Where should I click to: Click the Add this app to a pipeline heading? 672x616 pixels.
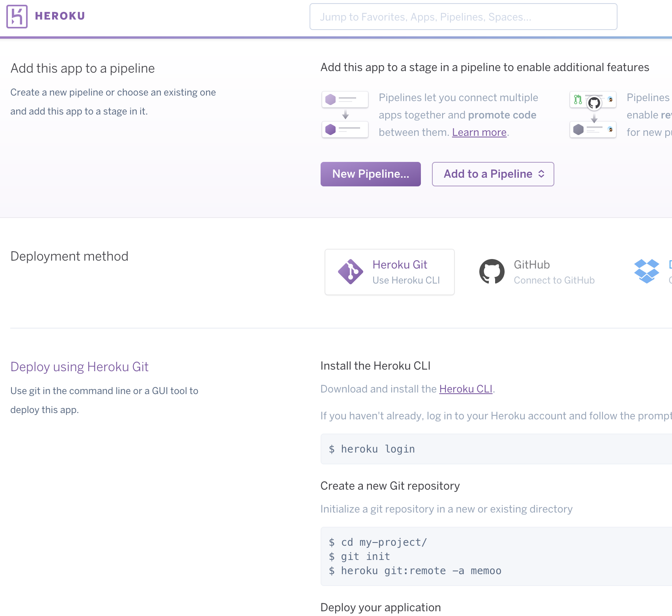83,68
